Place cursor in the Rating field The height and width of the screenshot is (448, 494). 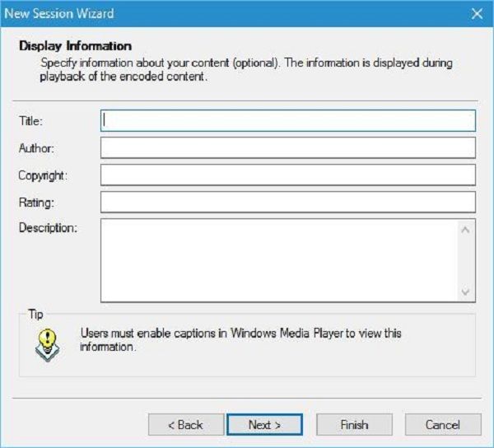coord(287,203)
